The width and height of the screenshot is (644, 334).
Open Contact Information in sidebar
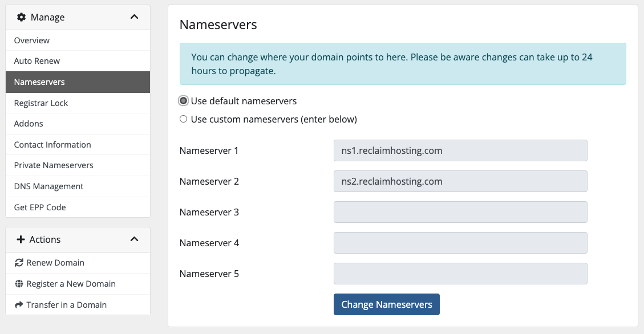[x=78, y=144]
